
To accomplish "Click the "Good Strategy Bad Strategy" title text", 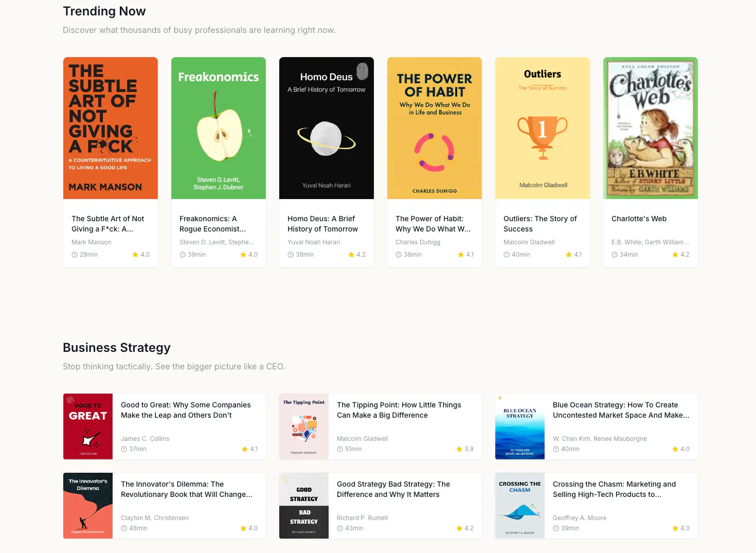I will click(393, 489).
